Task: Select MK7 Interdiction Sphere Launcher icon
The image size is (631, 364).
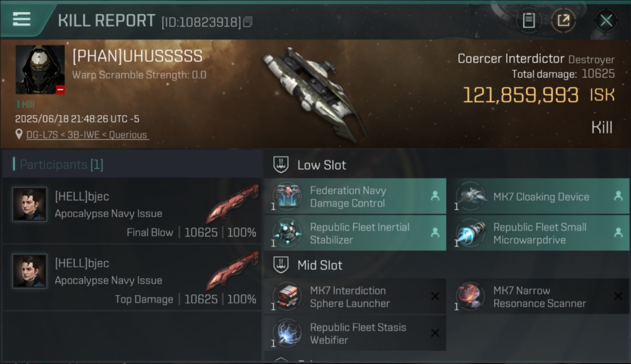Action: point(286,297)
